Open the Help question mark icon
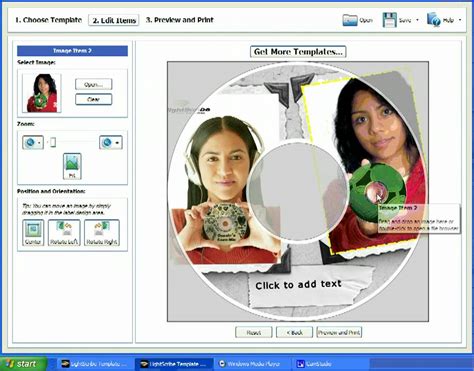 click(434, 20)
